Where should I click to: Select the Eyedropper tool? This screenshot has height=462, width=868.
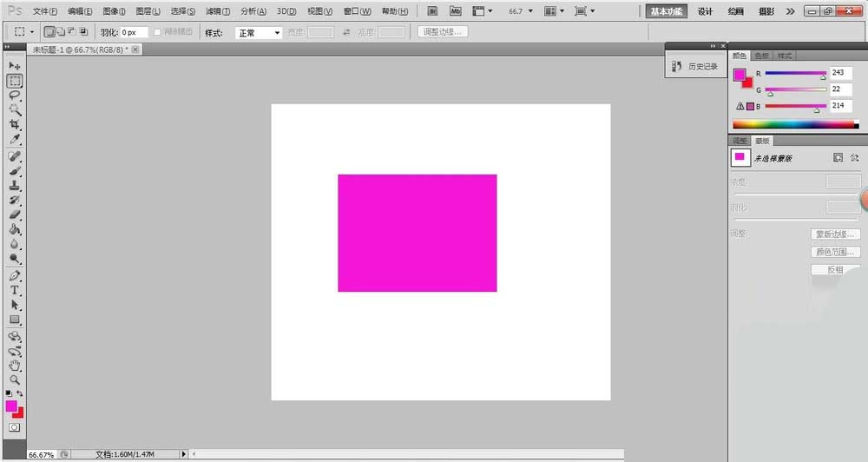(x=15, y=140)
